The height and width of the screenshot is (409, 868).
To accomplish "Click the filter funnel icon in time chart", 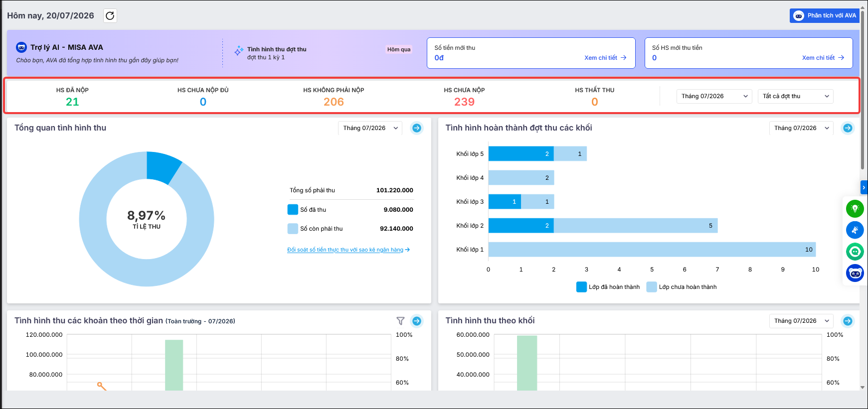I will pyautogui.click(x=400, y=321).
